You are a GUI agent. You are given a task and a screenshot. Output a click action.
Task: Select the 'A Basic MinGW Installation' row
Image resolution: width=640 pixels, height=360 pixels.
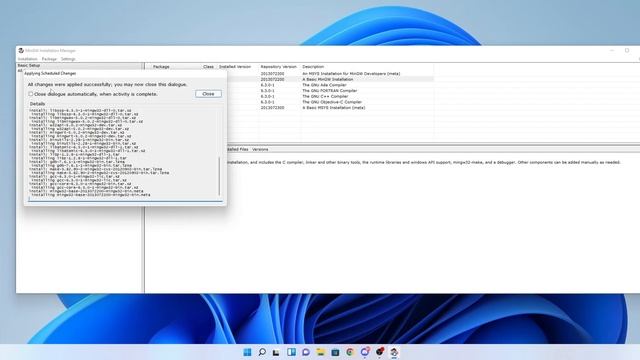coord(330,79)
